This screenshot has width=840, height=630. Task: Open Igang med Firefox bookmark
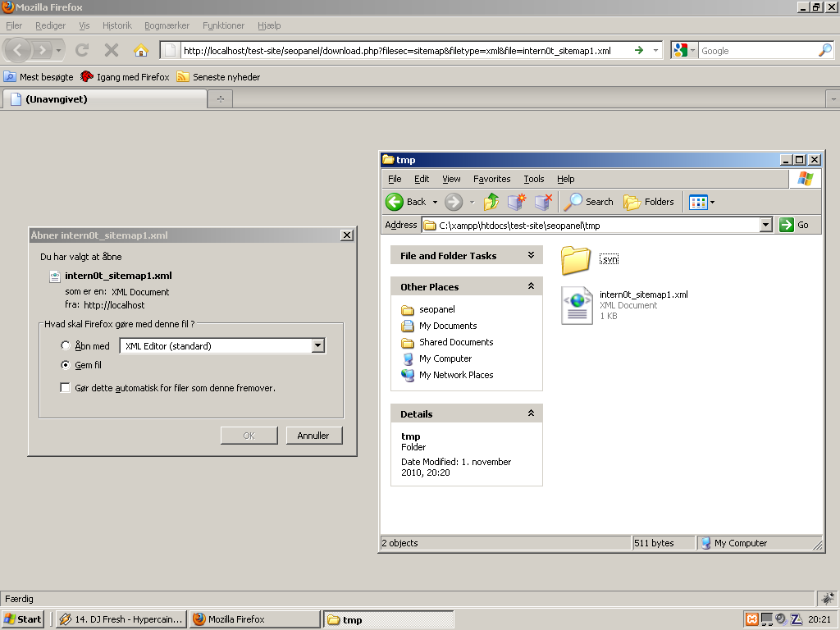[x=125, y=76]
